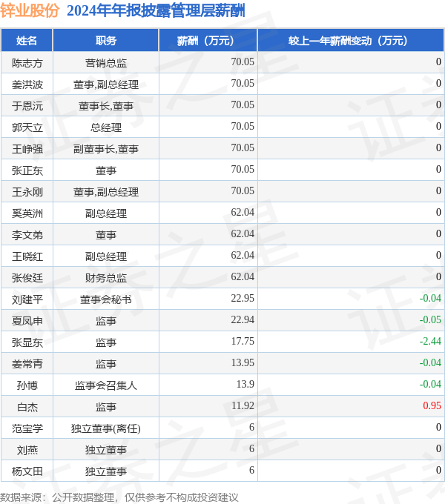Click the 较上一年薪酬变动（万元）header
This screenshot has height=504, width=445.
point(351,41)
